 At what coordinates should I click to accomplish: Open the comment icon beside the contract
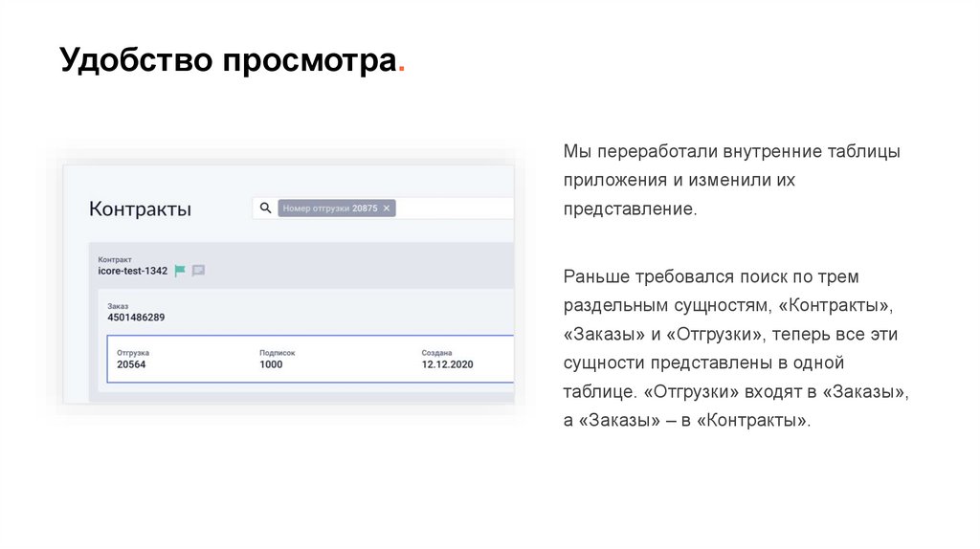(x=198, y=271)
